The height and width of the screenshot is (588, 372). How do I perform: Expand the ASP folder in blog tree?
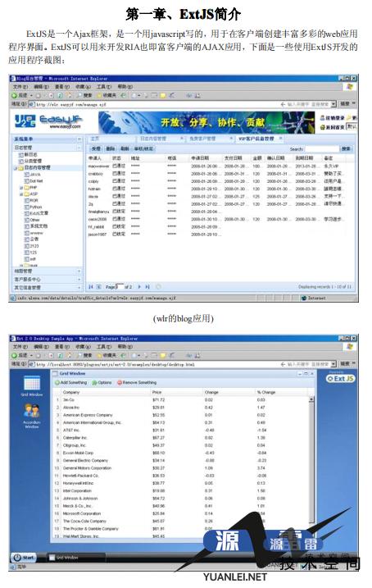pyautogui.click(x=21, y=194)
